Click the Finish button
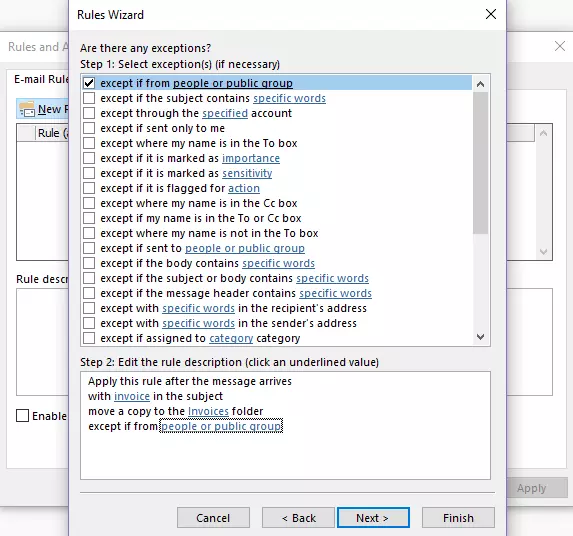Image resolution: width=573 pixels, height=536 pixels. 458,517
